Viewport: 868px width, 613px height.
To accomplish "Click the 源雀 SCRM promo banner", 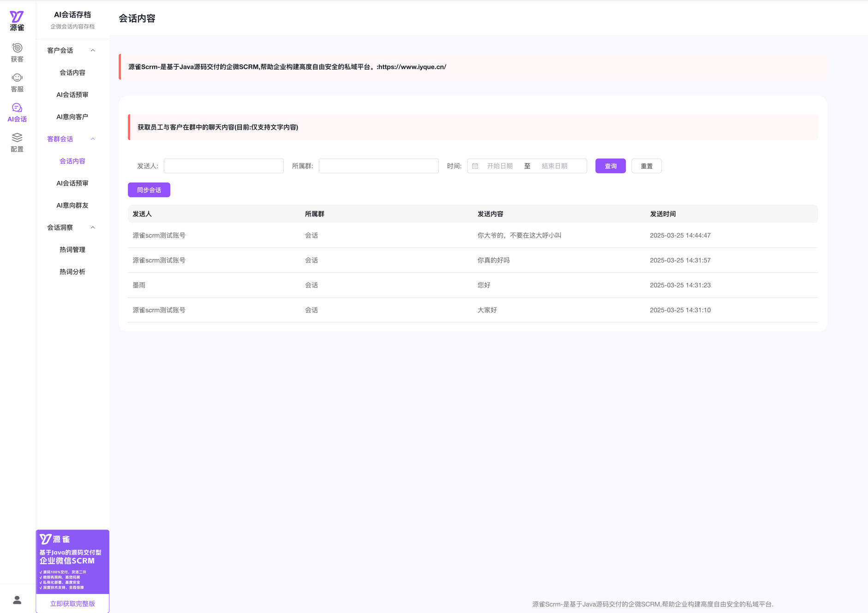I will [x=72, y=562].
